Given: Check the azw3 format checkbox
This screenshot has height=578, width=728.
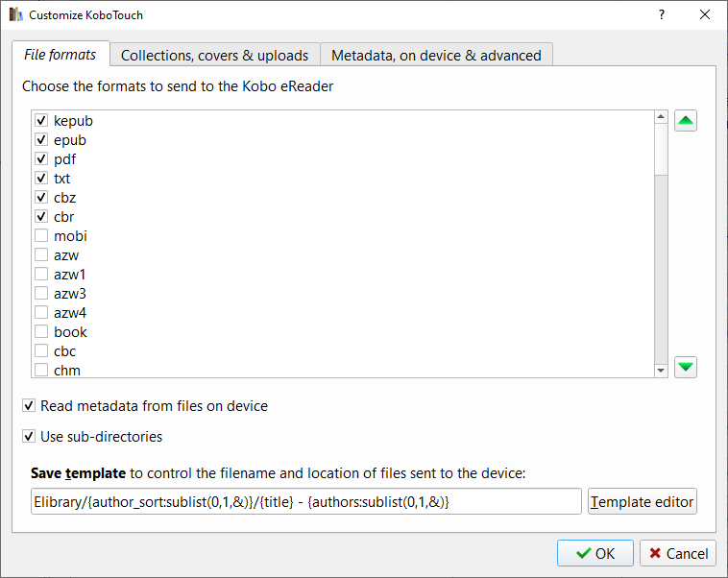Looking at the screenshot, I should (41, 294).
